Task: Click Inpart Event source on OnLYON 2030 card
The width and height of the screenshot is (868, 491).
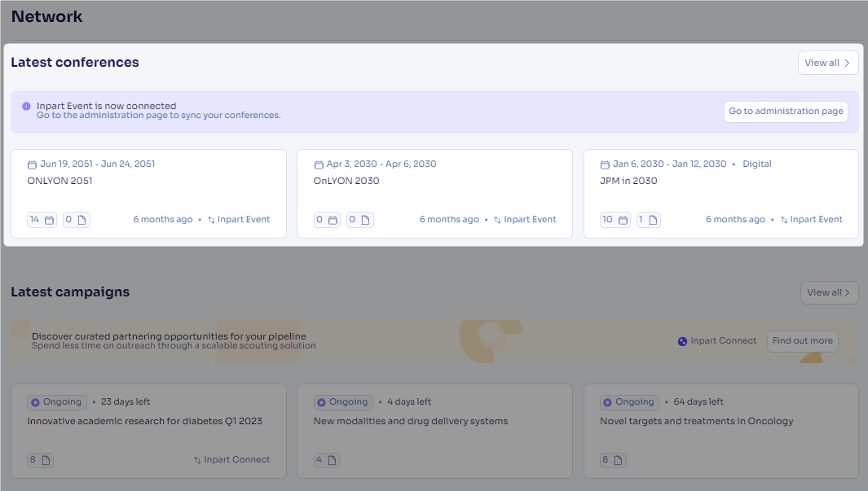Action: click(x=530, y=220)
